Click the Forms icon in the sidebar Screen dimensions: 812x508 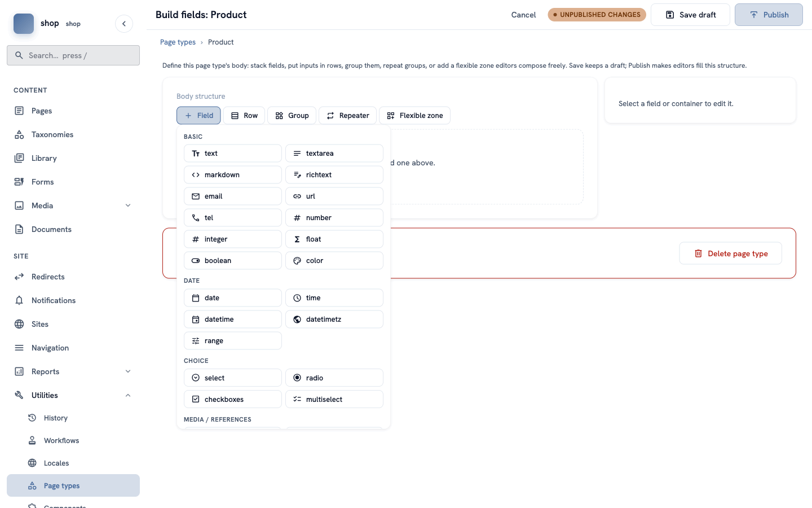click(x=19, y=182)
